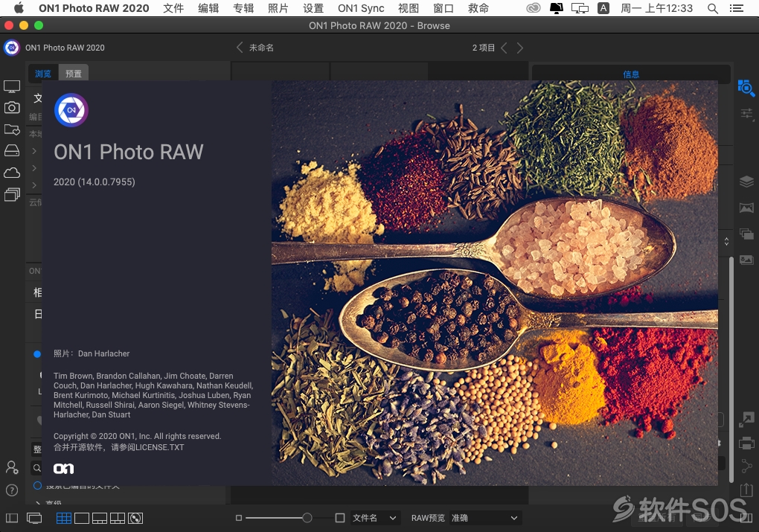
Task: Click the search magnifier in left panel
Action: (x=36, y=468)
